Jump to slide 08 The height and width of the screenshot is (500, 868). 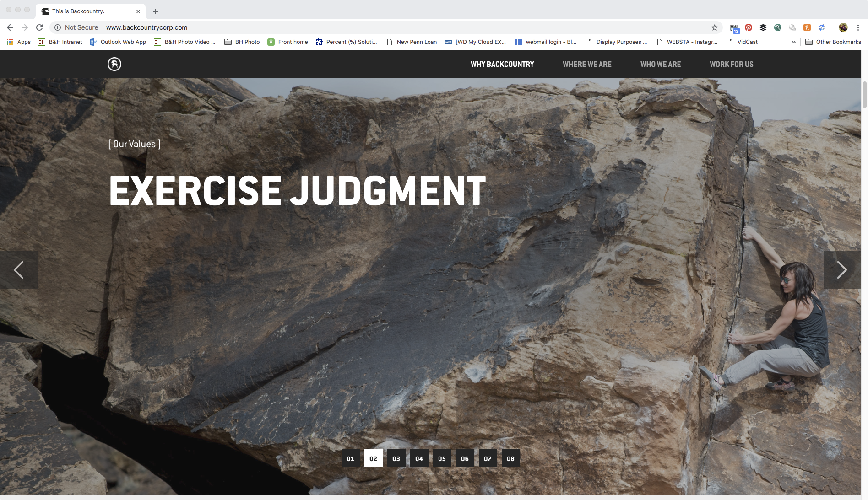pos(511,458)
